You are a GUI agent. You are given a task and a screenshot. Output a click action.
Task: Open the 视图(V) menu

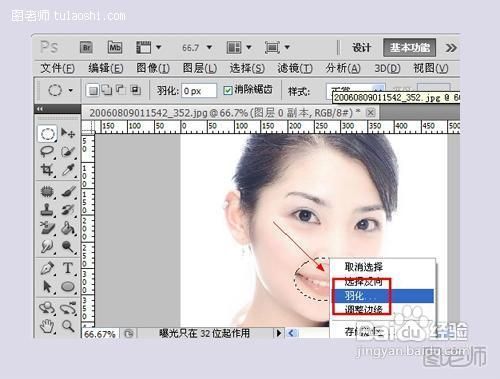(431, 69)
